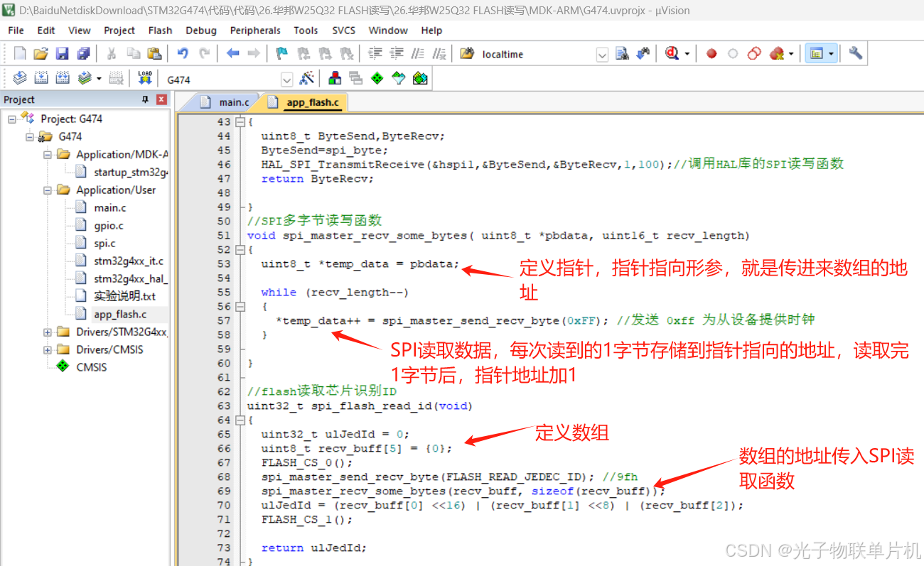924x566 pixels.
Task: Collapse the Application/MDK-A group
Action: [x=48, y=155]
